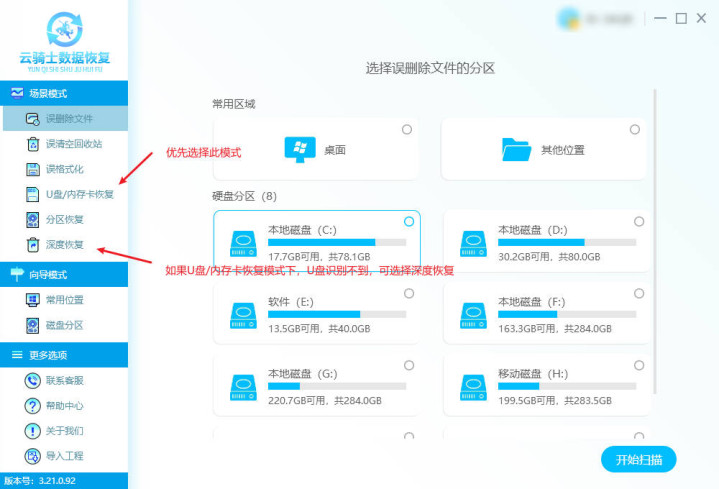Open the 误删除文件 mode
719x489 pixels.
(x=65, y=119)
